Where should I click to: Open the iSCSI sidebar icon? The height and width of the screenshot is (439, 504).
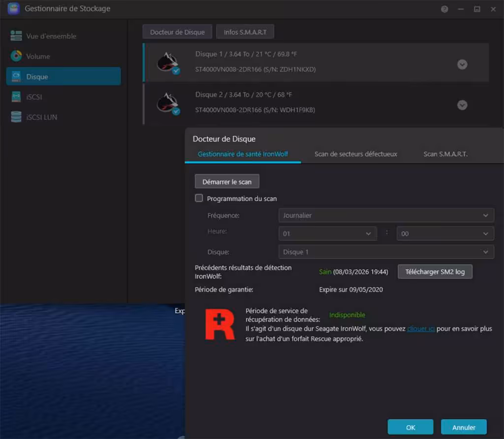tap(16, 96)
